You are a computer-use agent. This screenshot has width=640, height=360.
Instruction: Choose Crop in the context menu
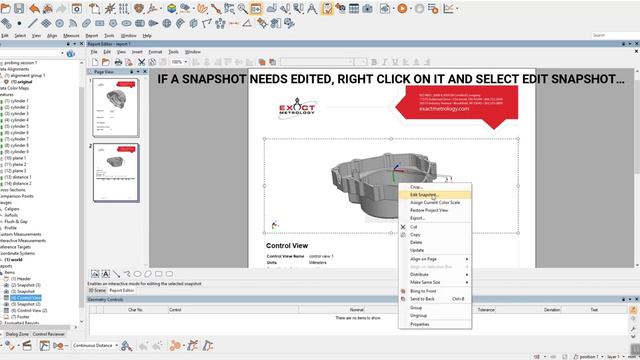tap(435, 187)
